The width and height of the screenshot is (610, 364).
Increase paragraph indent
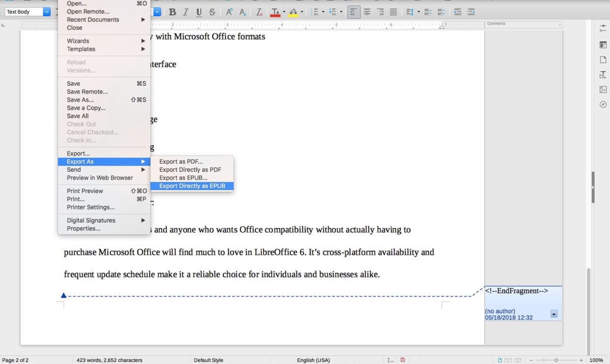click(x=458, y=12)
